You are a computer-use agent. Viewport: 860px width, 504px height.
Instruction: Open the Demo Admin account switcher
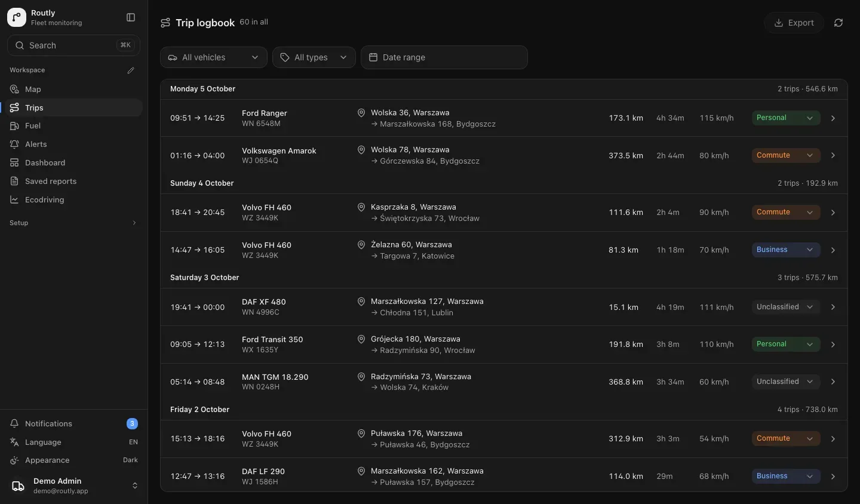click(x=74, y=486)
